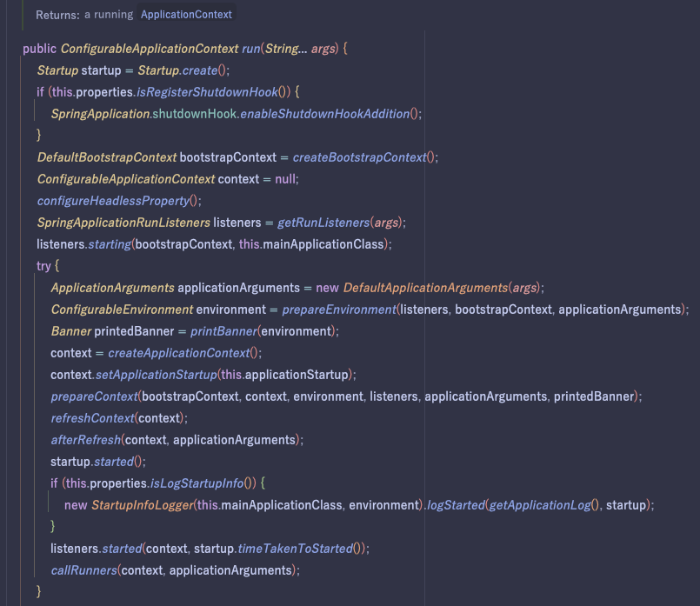This screenshot has height=606, width=700.
Task: Click createApplicationContext method call
Action: [178, 353]
